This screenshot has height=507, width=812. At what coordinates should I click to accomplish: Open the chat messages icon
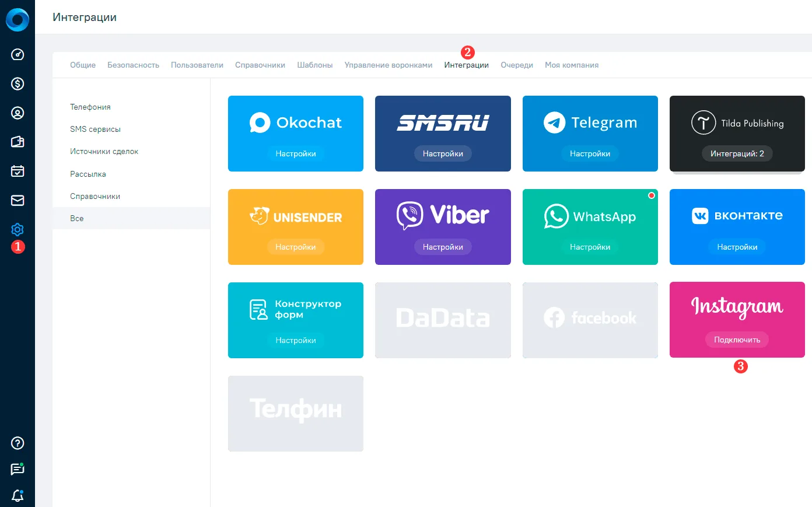tap(17, 469)
